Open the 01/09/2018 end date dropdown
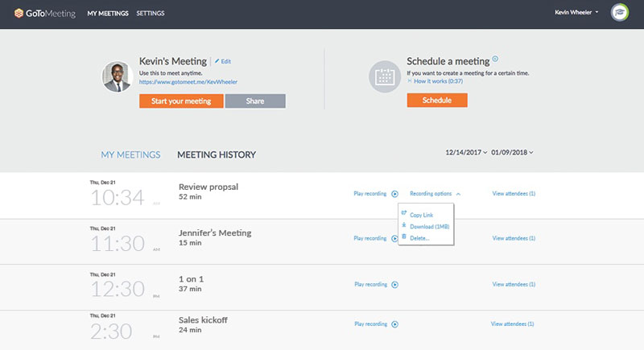 513,153
